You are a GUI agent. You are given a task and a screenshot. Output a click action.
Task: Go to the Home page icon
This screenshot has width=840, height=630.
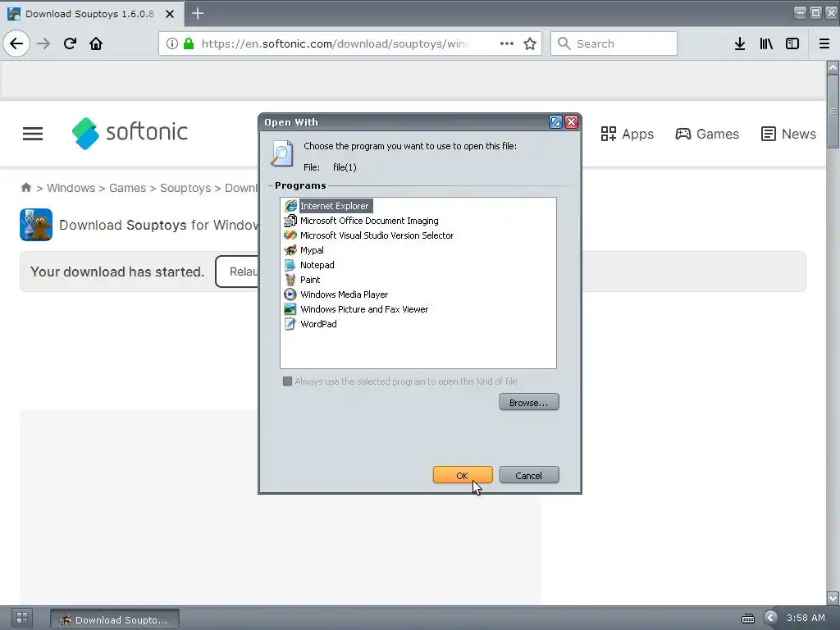(96, 43)
